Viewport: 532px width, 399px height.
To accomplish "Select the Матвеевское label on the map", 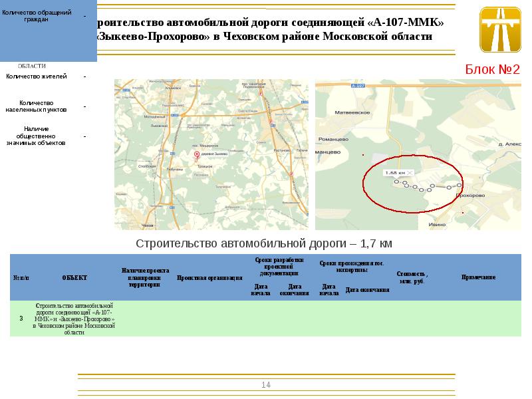I will pos(351,114).
